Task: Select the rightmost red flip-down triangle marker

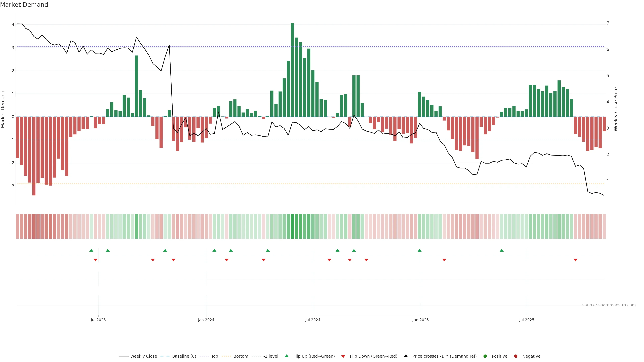Action: click(576, 260)
